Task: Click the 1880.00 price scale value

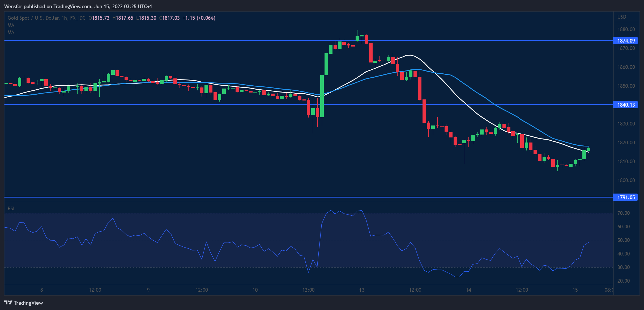Action: point(626,29)
